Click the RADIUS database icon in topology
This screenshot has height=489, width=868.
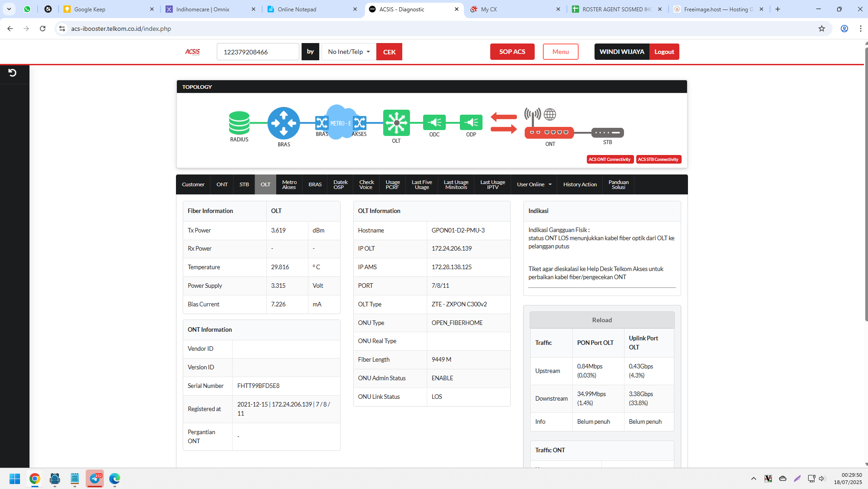tap(239, 123)
